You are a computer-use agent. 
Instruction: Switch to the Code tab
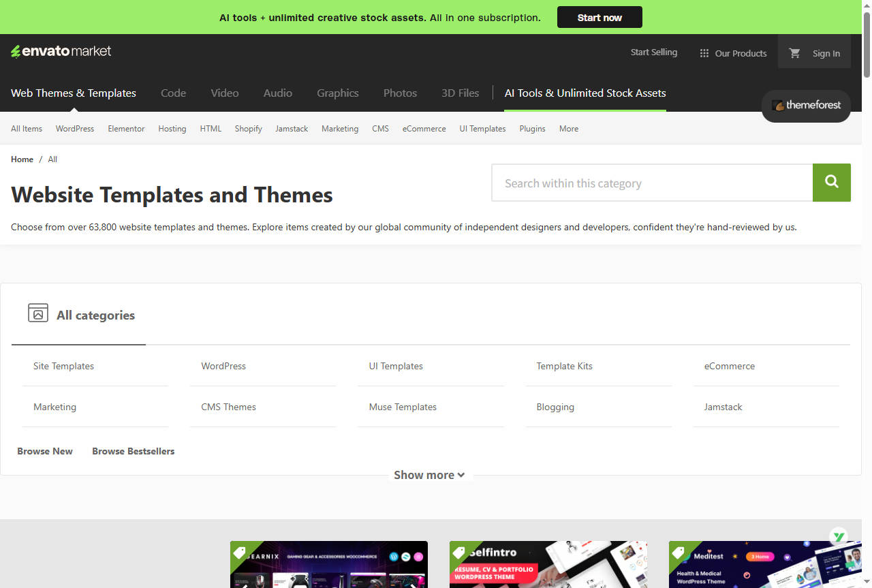point(173,93)
